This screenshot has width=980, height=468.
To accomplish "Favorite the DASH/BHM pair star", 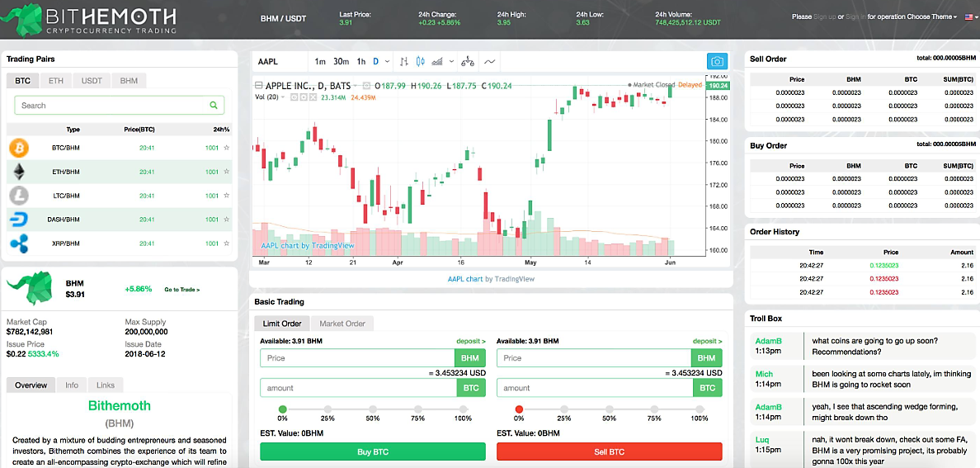I will (226, 220).
